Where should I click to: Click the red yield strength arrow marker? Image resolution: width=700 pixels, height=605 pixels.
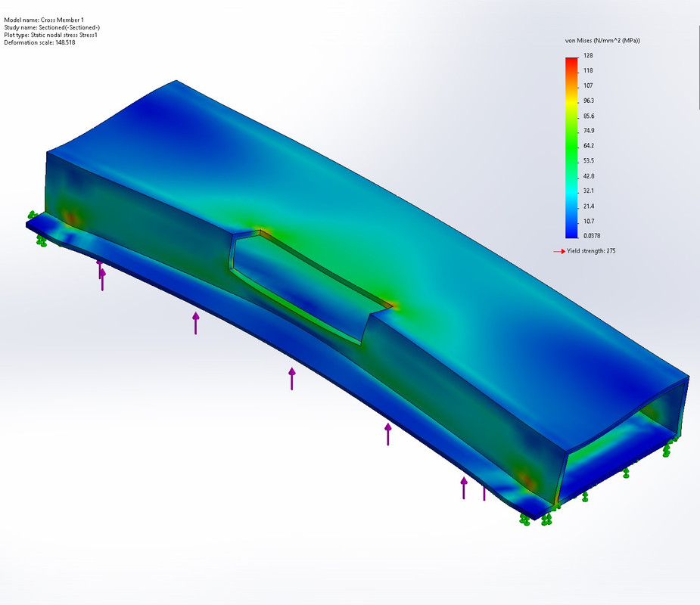click(x=559, y=252)
